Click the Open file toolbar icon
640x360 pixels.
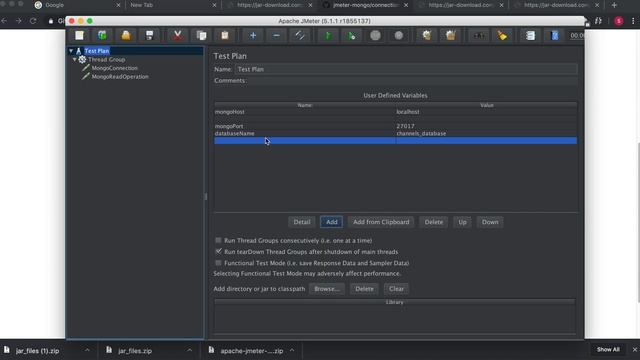pos(126,36)
